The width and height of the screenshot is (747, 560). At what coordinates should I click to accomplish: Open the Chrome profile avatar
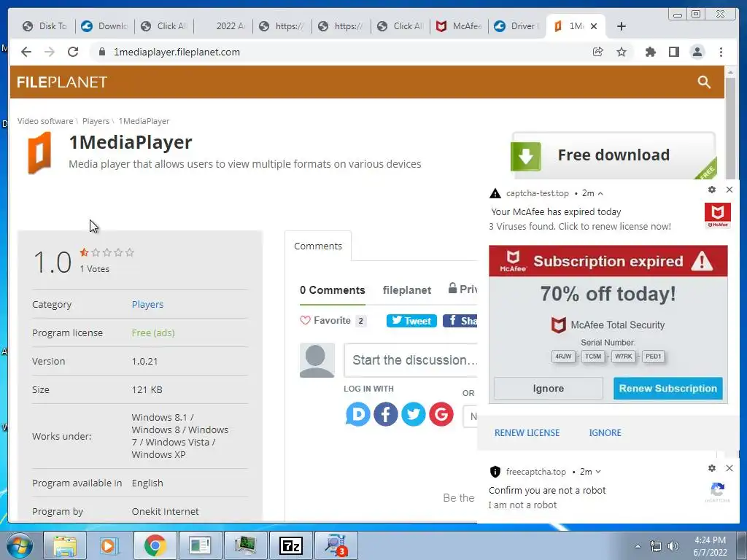tap(697, 52)
